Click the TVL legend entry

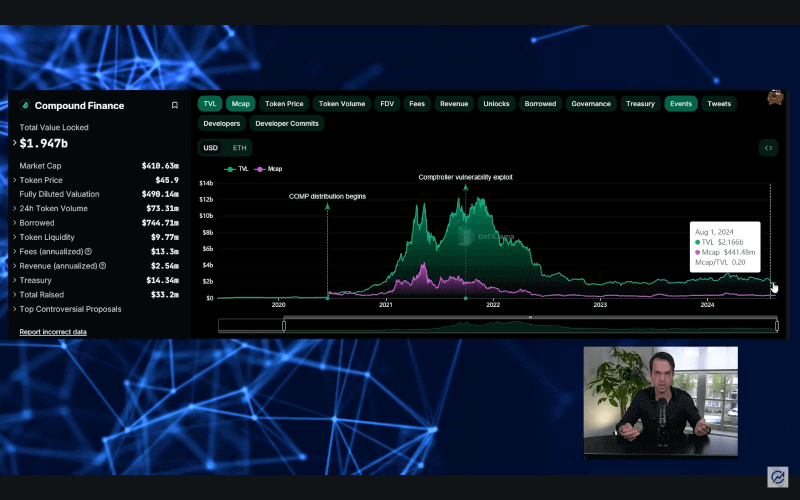pos(236,169)
